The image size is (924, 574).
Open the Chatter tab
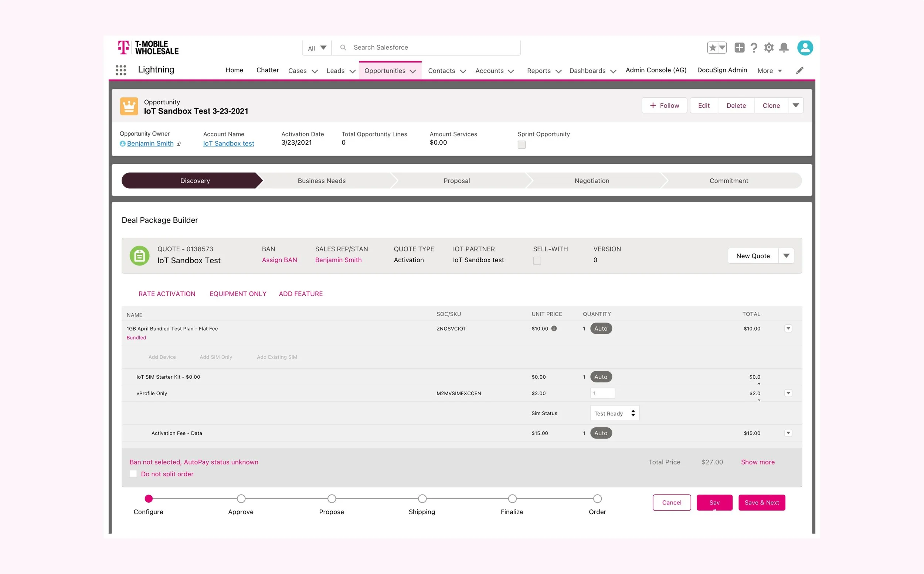pyautogui.click(x=268, y=70)
